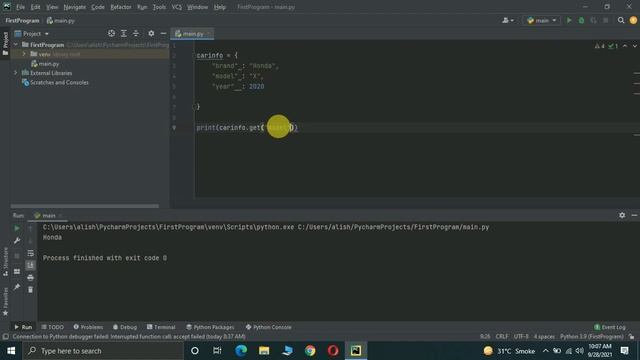Open Run panel wrench settings icon
Image resolution: width=640 pixels, height=360 pixels.
17,241
